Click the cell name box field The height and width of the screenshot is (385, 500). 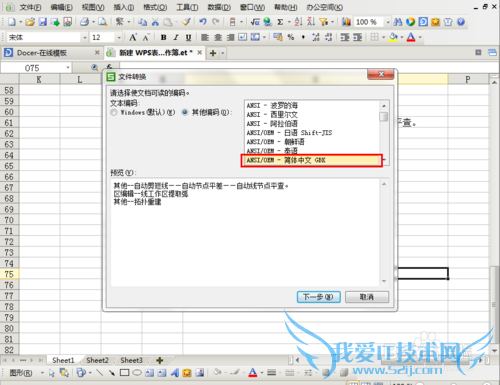pos(33,68)
